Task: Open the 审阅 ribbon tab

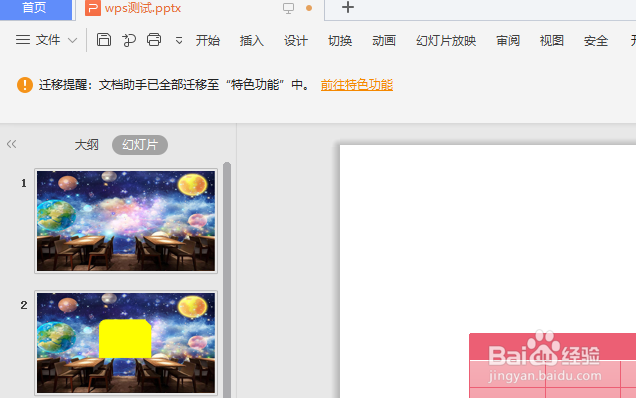Action: (x=508, y=41)
